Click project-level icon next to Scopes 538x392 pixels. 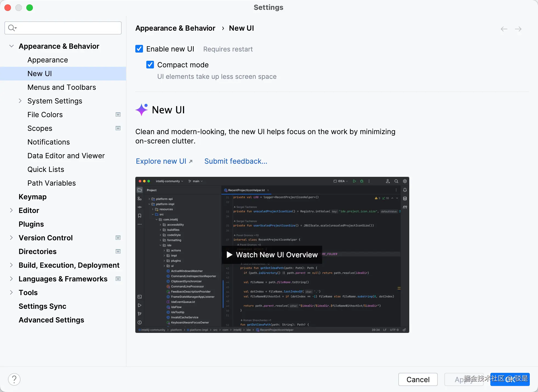(118, 128)
